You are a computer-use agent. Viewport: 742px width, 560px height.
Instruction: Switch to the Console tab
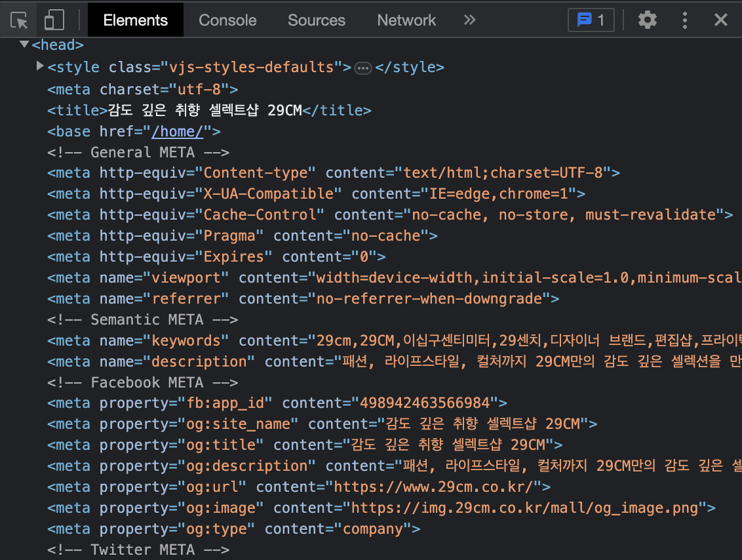click(227, 20)
